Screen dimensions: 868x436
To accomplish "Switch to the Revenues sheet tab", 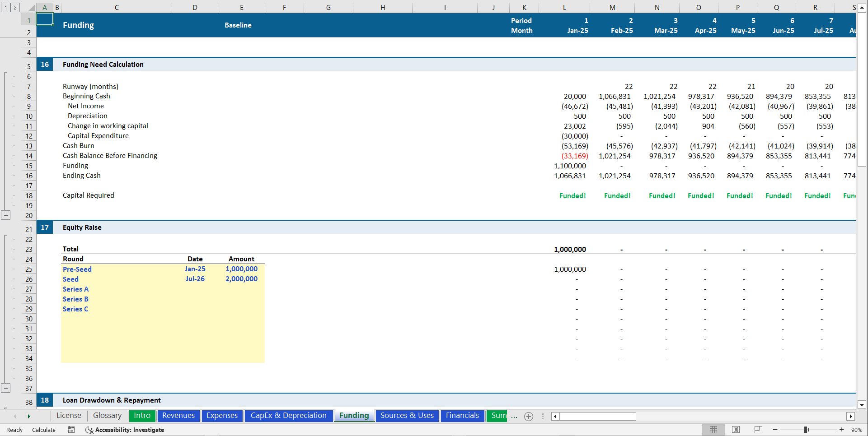I will click(178, 415).
